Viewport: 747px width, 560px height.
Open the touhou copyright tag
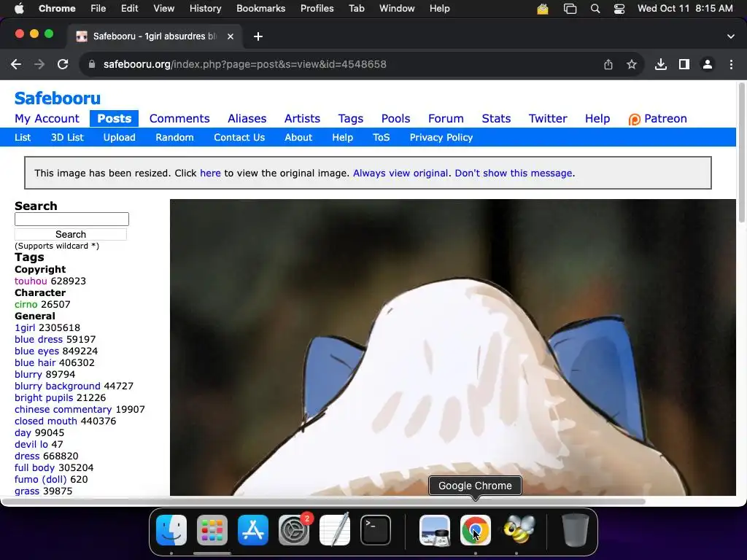tap(31, 281)
